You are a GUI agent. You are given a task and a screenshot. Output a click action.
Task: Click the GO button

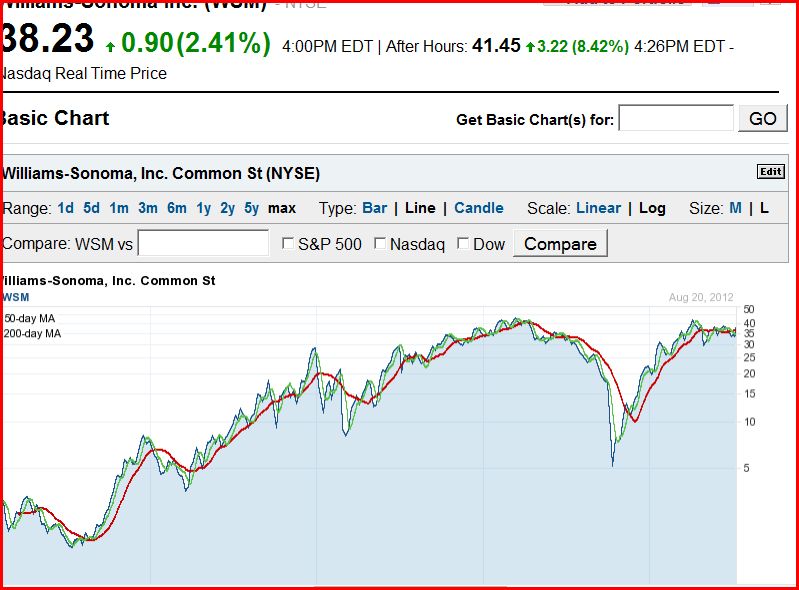pos(763,118)
